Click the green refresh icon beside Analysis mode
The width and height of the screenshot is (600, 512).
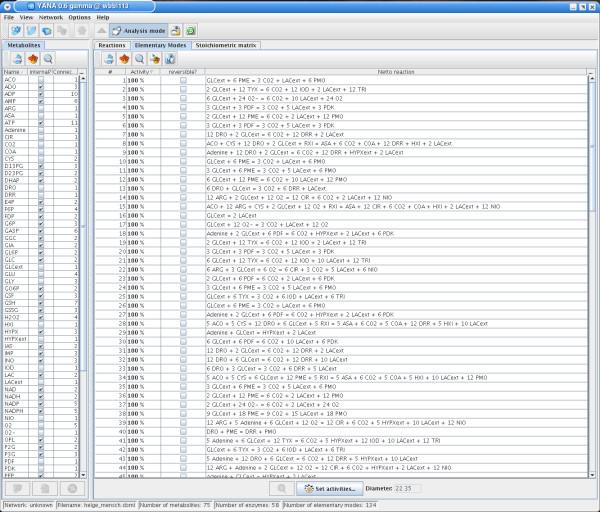[x=190, y=31]
